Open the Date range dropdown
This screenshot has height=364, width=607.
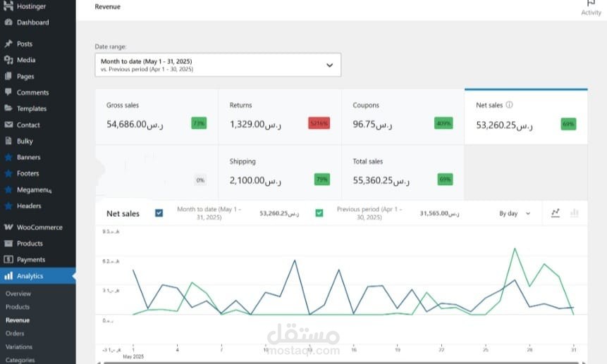[218, 65]
